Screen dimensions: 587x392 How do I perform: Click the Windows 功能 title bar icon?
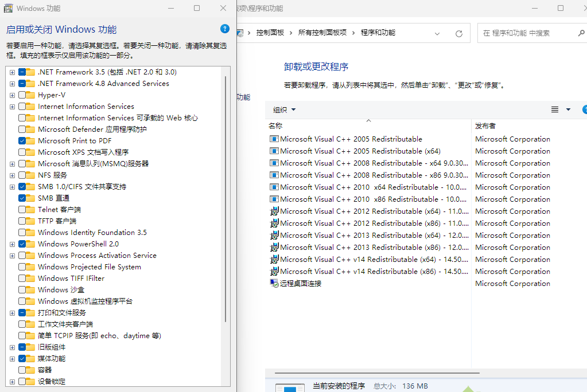click(8, 8)
